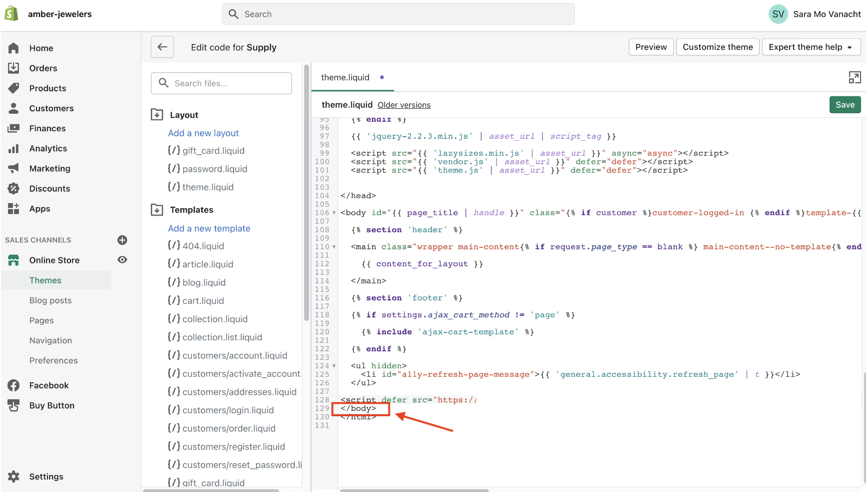Add a sales channel with plus icon
The width and height of the screenshot is (868, 492).
pyautogui.click(x=122, y=240)
